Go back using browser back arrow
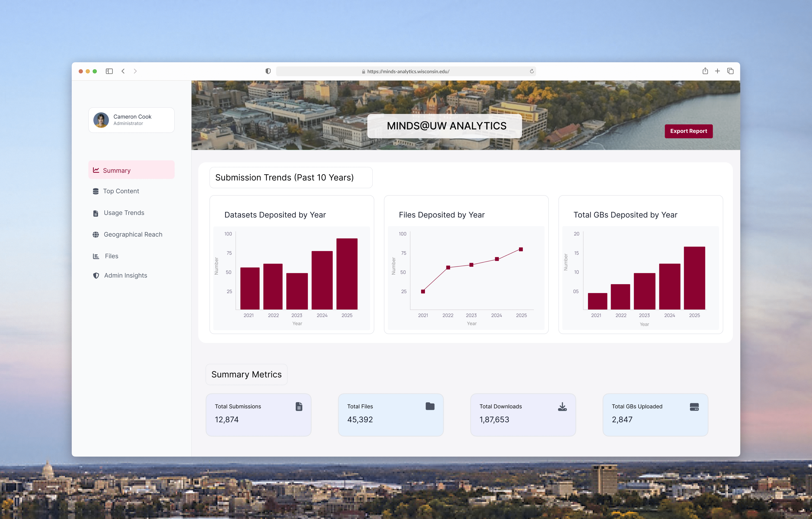 pos(123,71)
